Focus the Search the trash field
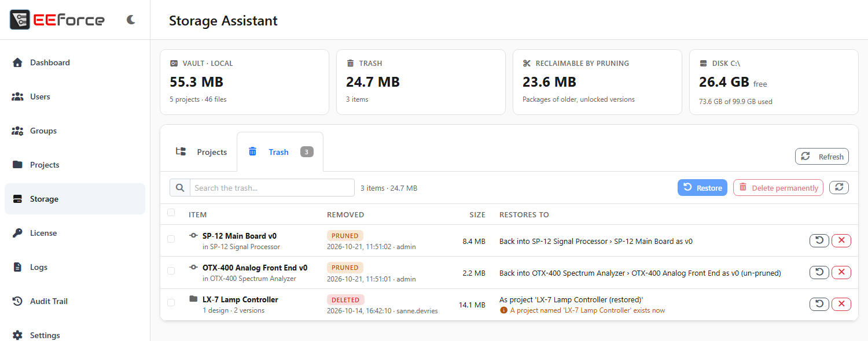The height and width of the screenshot is (341, 868). (x=272, y=188)
